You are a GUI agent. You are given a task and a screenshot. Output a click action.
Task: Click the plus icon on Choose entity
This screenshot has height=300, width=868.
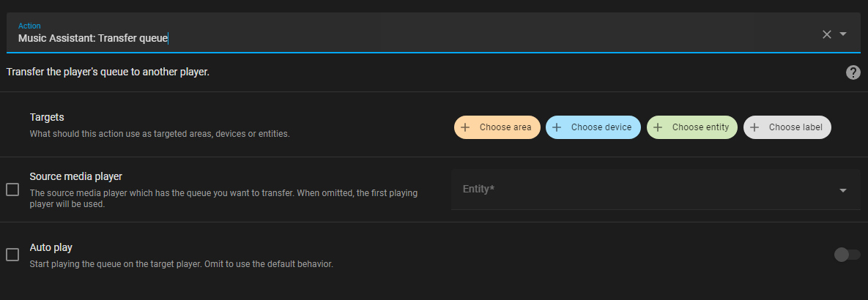coord(658,127)
